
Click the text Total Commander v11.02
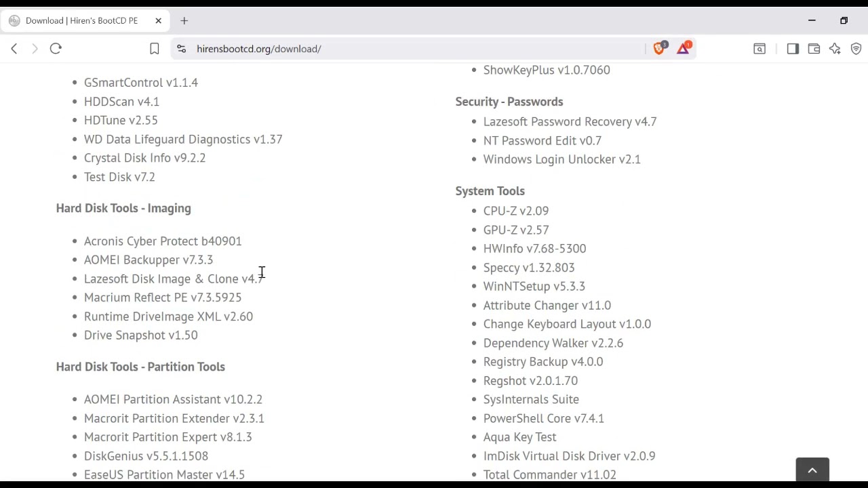(x=550, y=474)
